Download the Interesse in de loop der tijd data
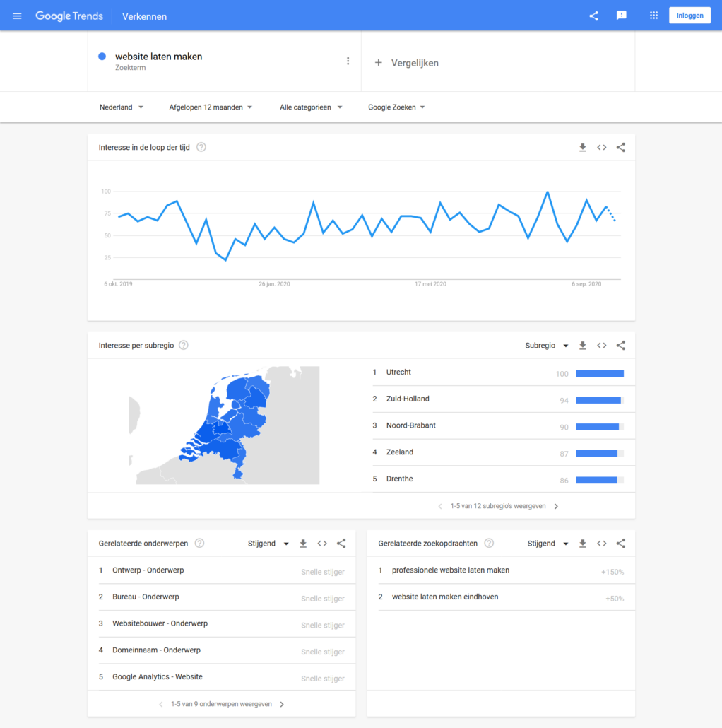Viewport: 722px width, 728px height. click(x=582, y=147)
